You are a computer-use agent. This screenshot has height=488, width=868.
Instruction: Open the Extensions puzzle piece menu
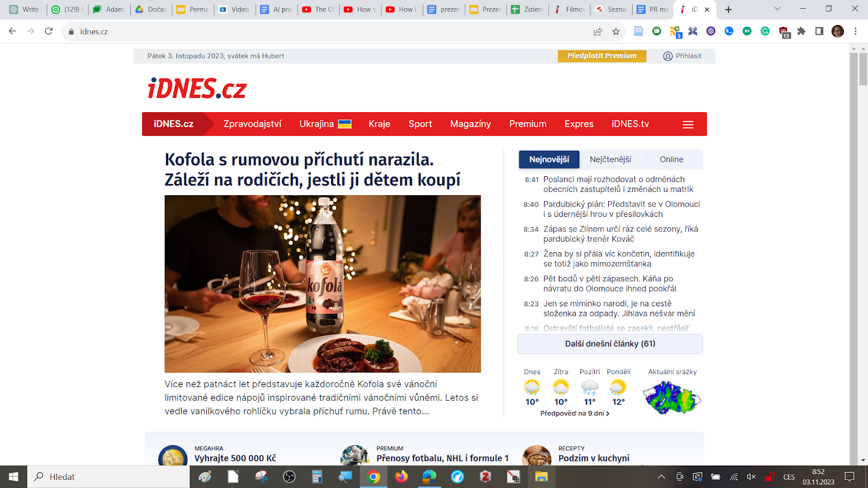click(801, 31)
